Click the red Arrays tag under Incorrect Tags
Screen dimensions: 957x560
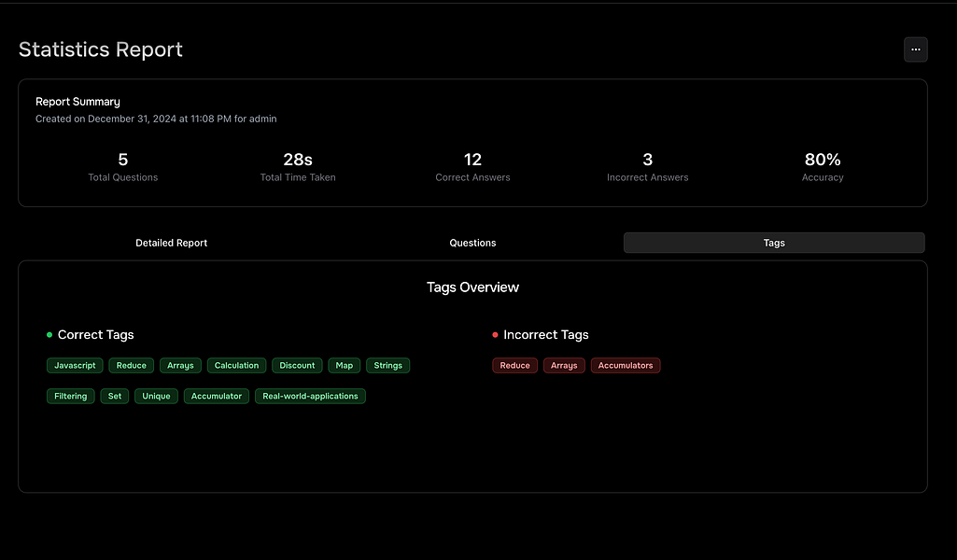564,366
